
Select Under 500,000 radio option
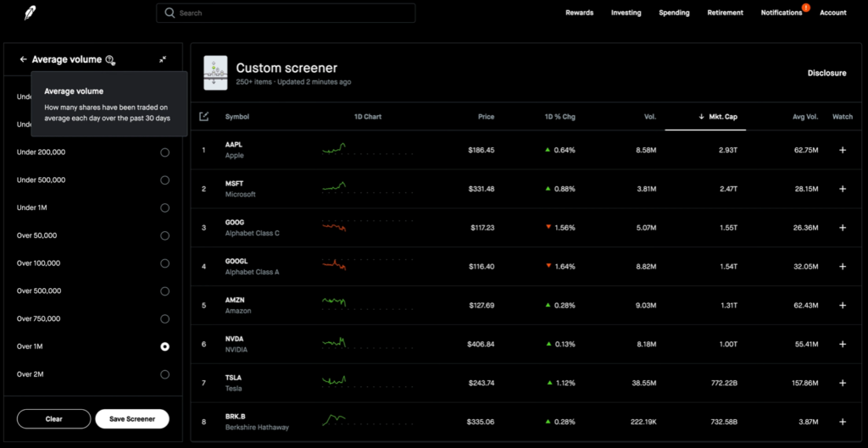click(165, 180)
